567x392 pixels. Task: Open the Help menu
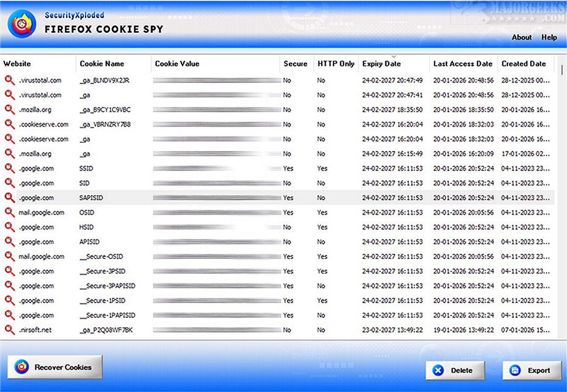click(x=549, y=37)
